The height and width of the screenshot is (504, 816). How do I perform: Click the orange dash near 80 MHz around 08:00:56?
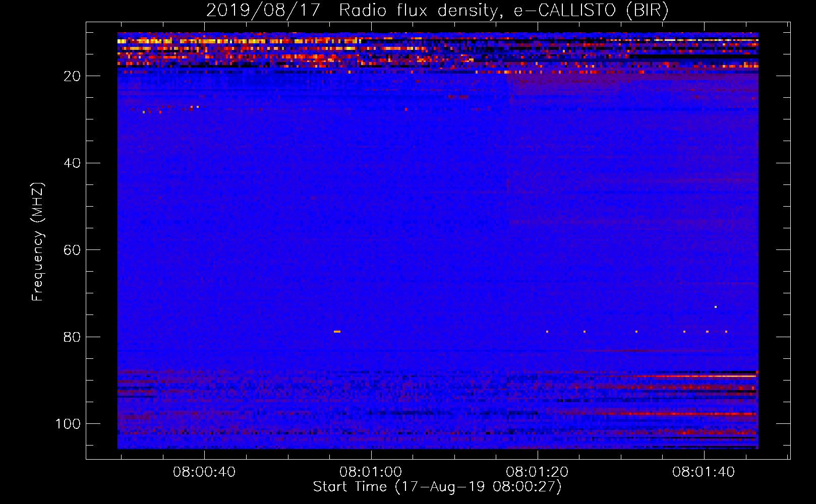tap(337, 332)
